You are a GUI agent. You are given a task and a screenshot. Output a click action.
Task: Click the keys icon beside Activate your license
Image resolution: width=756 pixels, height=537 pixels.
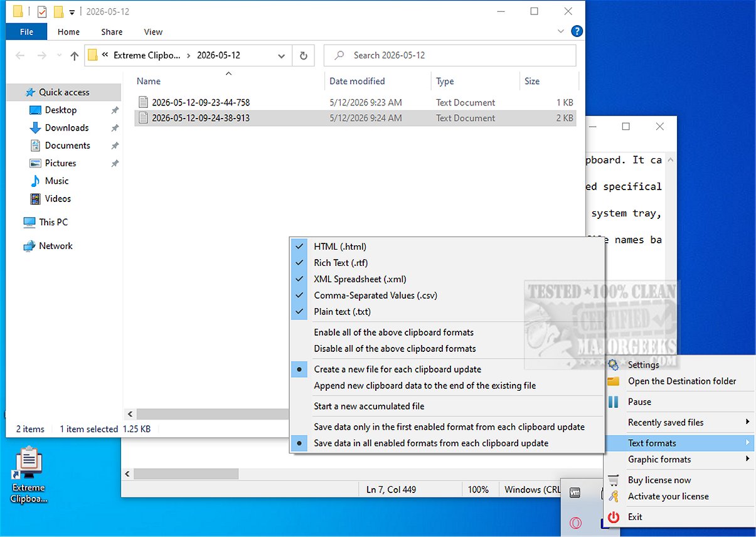point(614,496)
